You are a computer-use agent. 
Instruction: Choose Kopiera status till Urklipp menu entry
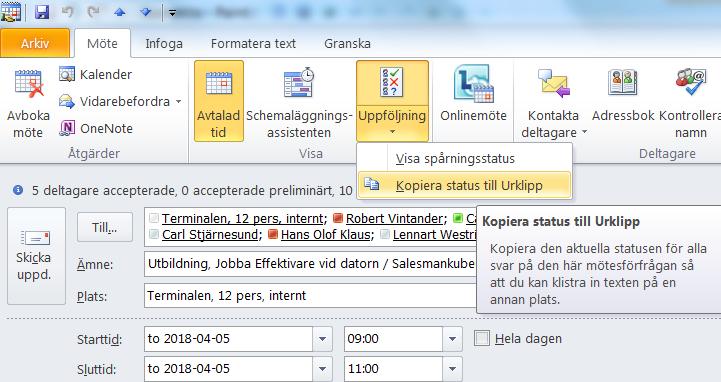pos(465,185)
